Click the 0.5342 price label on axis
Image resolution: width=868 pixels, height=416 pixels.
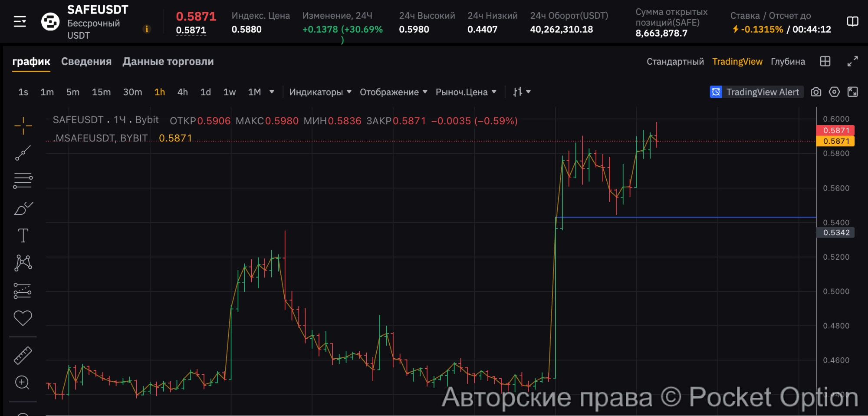(x=836, y=233)
